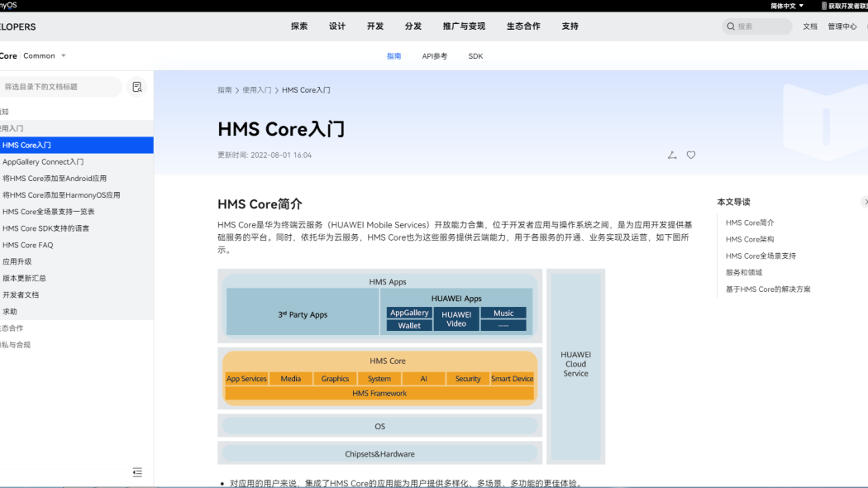Jump to HMS Core全场景支持 in 本文导读
The image size is (868, 488).
(761, 256)
